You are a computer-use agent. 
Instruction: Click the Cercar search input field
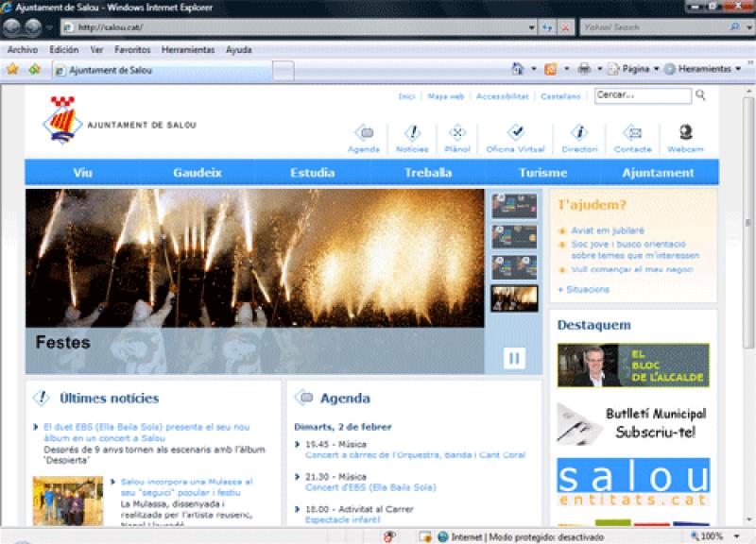coord(642,95)
